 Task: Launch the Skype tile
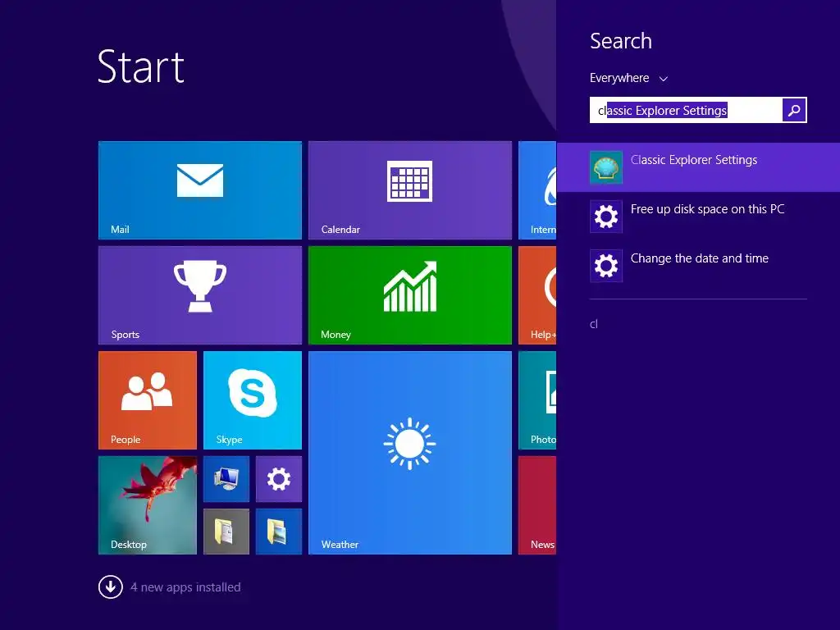click(x=253, y=400)
